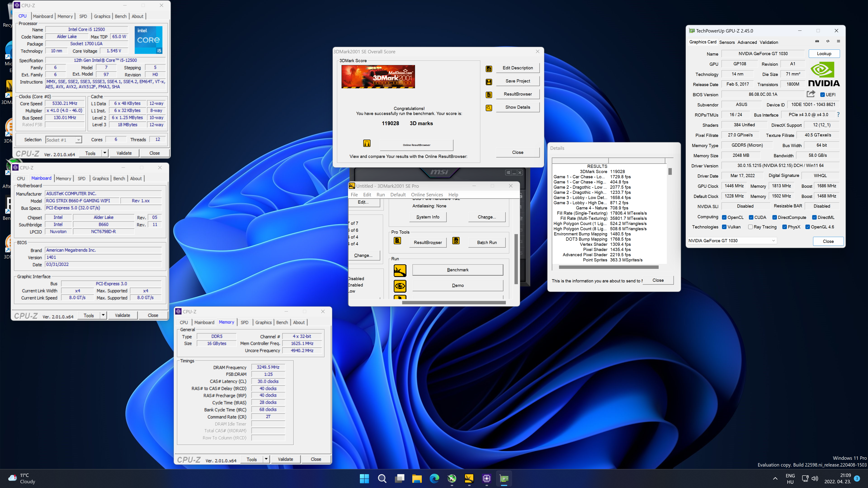Image resolution: width=868 pixels, height=488 pixels.
Task: Open the GPU-Z hamburger menu
Action: click(838, 41)
